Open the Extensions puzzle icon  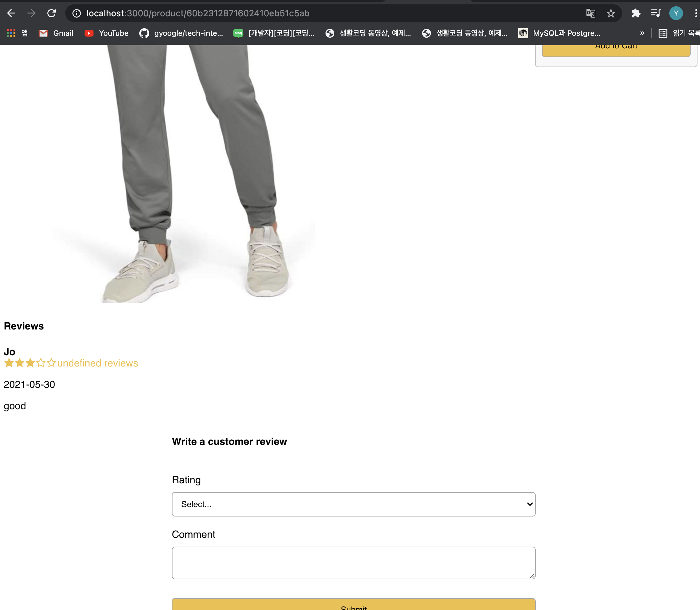pos(635,13)
